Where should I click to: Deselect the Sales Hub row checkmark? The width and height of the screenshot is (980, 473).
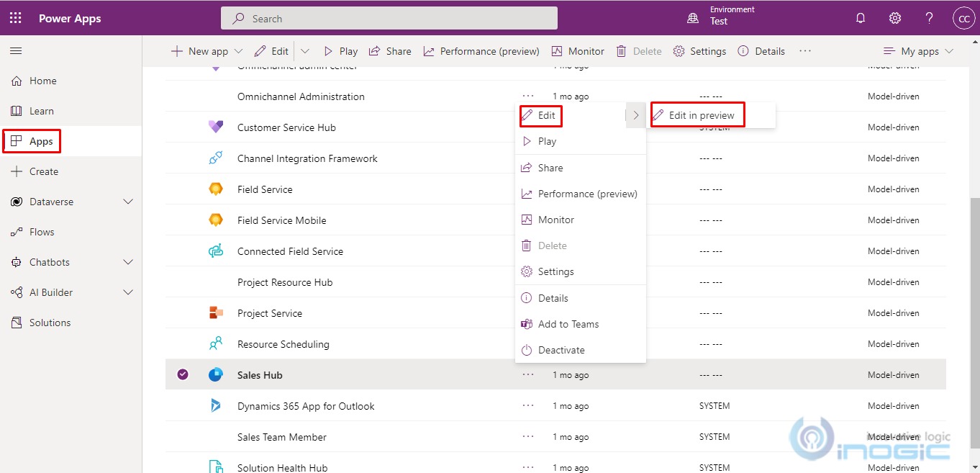183,374
